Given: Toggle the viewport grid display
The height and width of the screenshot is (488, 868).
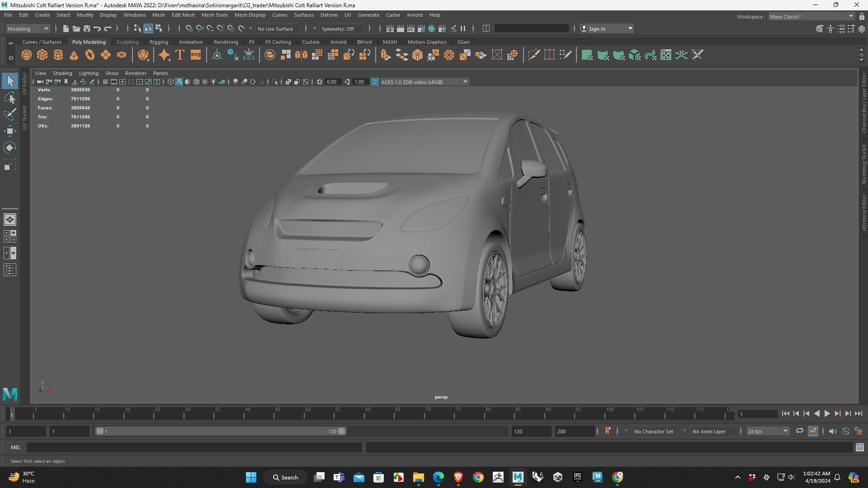Looking at the screenshot, I should [105, 82].
